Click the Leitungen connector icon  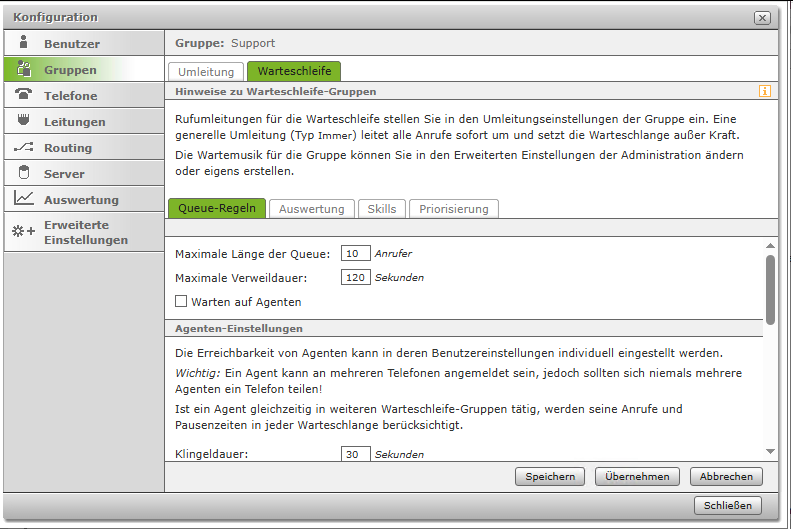pyautogui.click(x=23, y=121)
